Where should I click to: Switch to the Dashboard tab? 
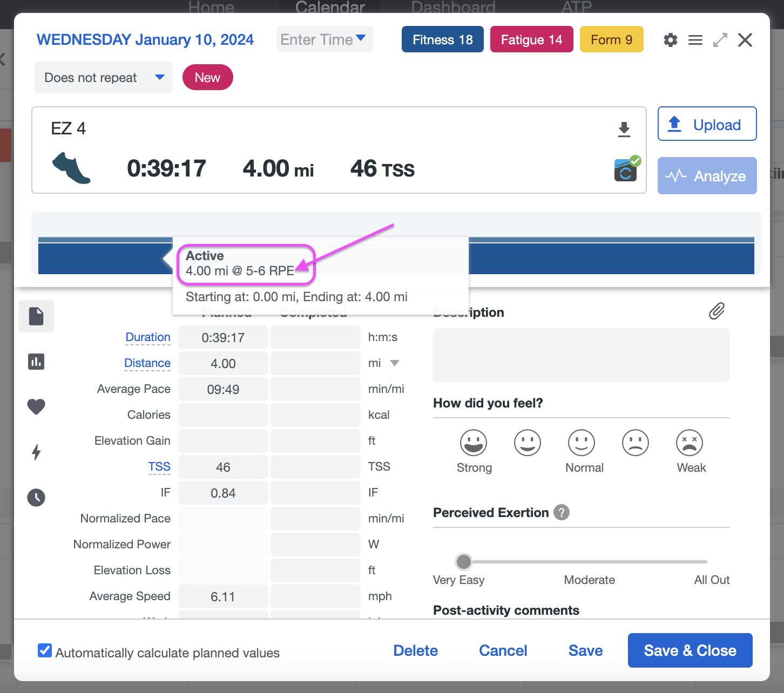pyautogui.click(x=453, y=8)
